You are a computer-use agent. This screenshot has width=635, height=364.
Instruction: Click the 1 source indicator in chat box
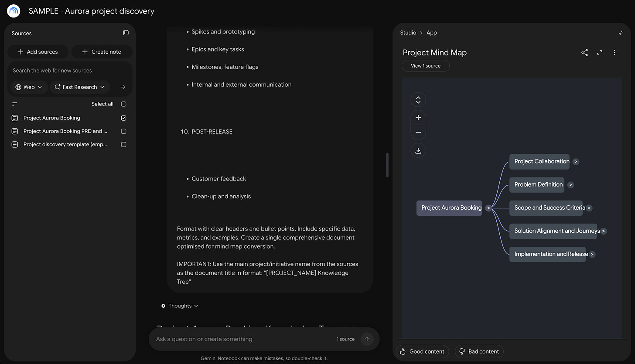point(345,339)
